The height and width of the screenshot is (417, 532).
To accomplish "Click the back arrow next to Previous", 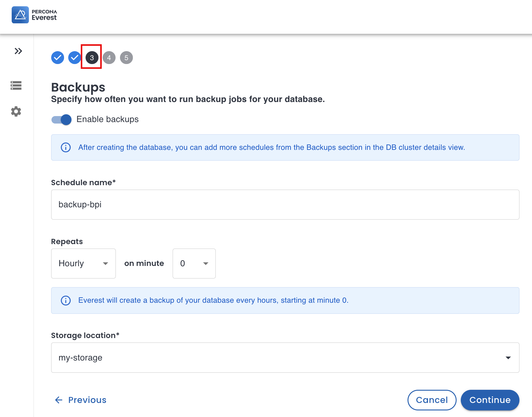I will pyautogui.click(x=58, y=400).
